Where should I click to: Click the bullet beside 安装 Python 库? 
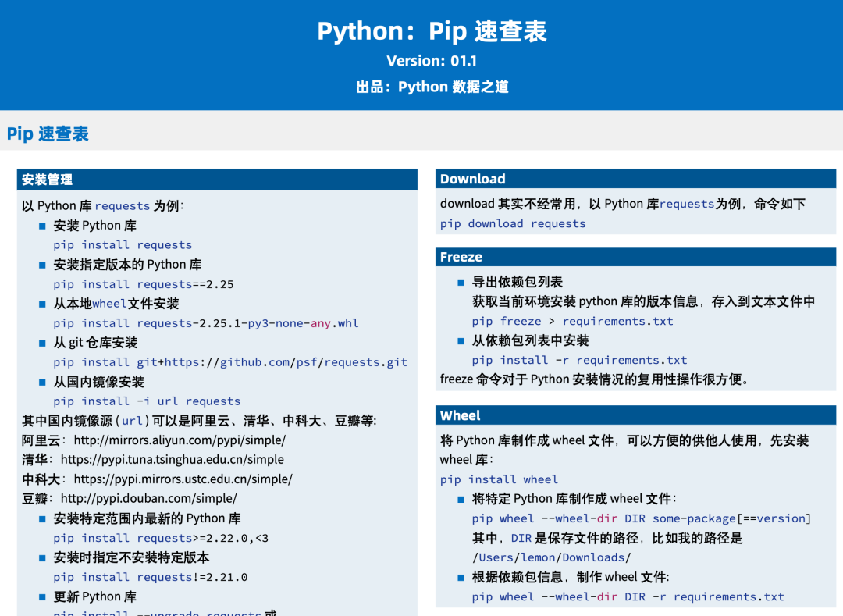pyautogui.click(x=41, y=226)
